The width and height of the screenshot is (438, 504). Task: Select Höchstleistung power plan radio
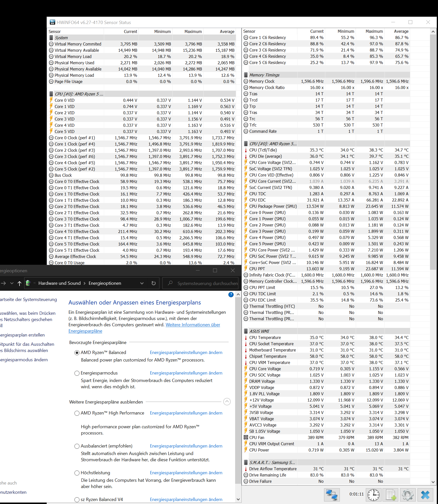tap(77, 473)
